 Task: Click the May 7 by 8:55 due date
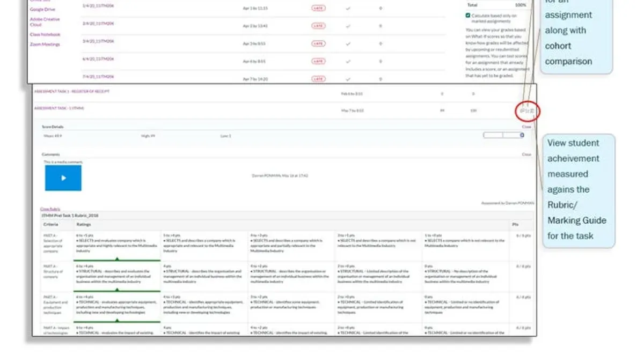(353, 110)
